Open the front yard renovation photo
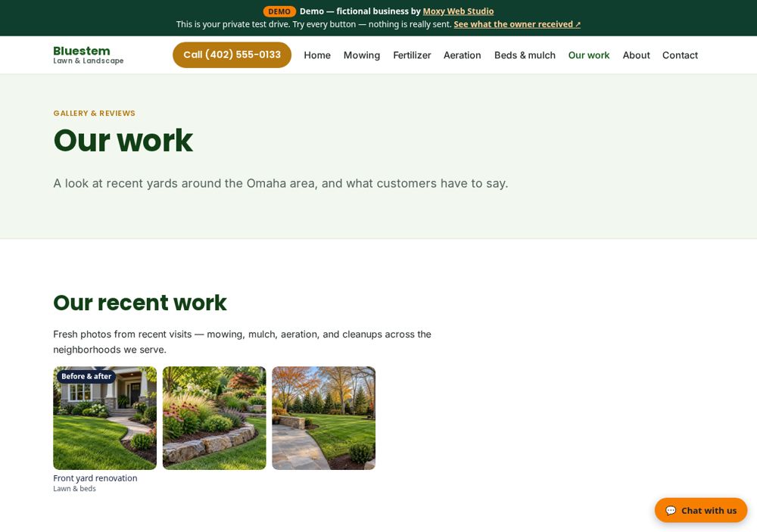This screenshot has width=757, height=532. [104, 418]
